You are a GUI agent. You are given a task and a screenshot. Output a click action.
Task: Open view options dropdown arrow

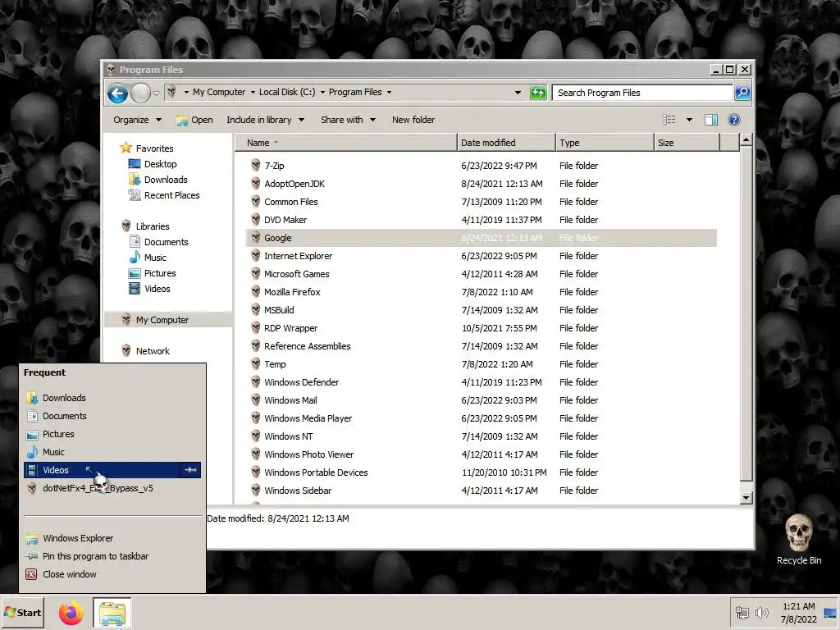point(689,120)
